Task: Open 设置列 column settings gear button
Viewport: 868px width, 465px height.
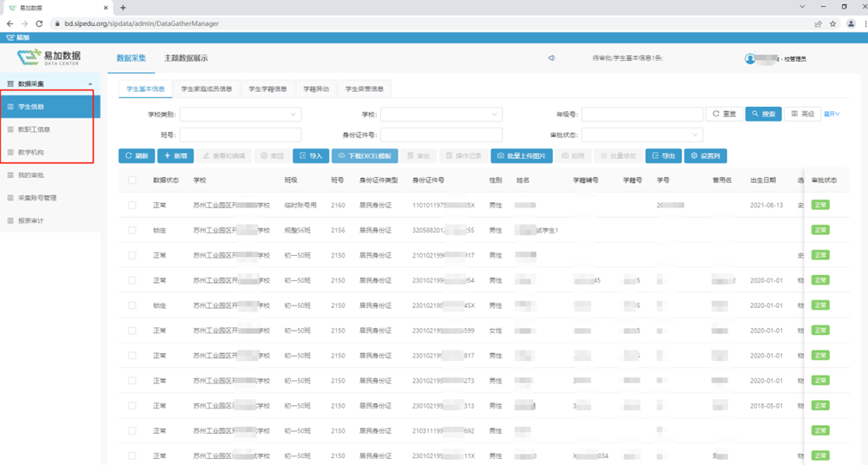Action: pos(705,156)
